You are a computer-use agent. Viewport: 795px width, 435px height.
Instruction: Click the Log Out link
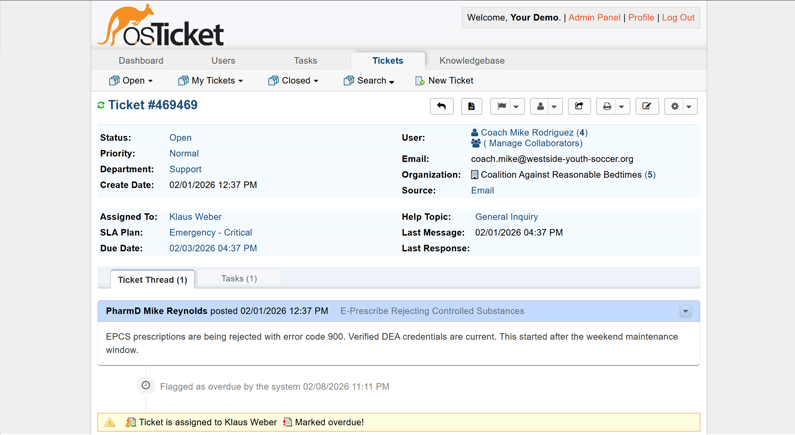tap(678, 17)
